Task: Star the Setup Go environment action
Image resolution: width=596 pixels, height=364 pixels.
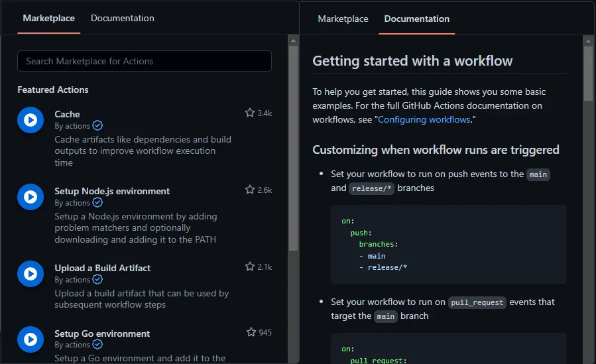Action: click(251, 332)
